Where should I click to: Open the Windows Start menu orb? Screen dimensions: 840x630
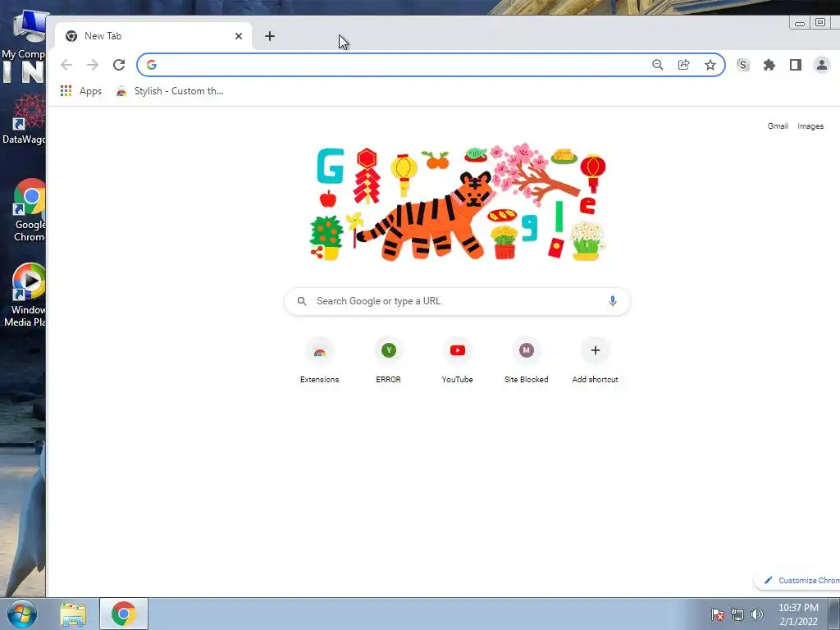22,614
